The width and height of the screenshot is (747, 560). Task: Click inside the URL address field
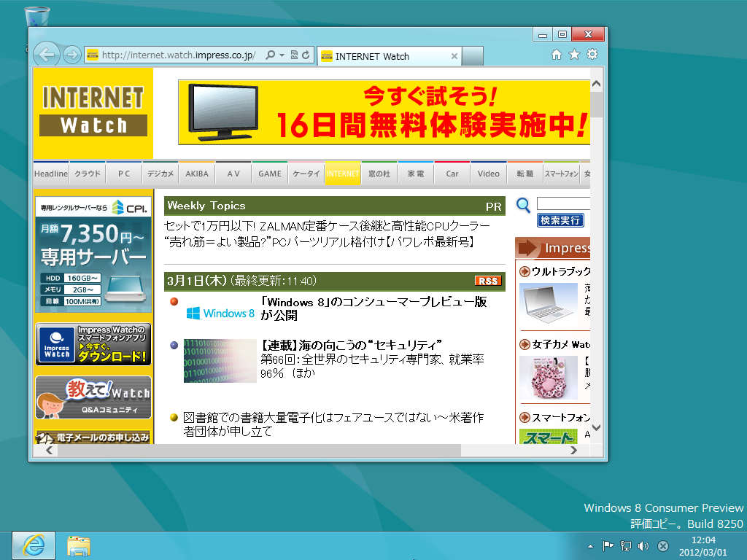pos(179,55)
